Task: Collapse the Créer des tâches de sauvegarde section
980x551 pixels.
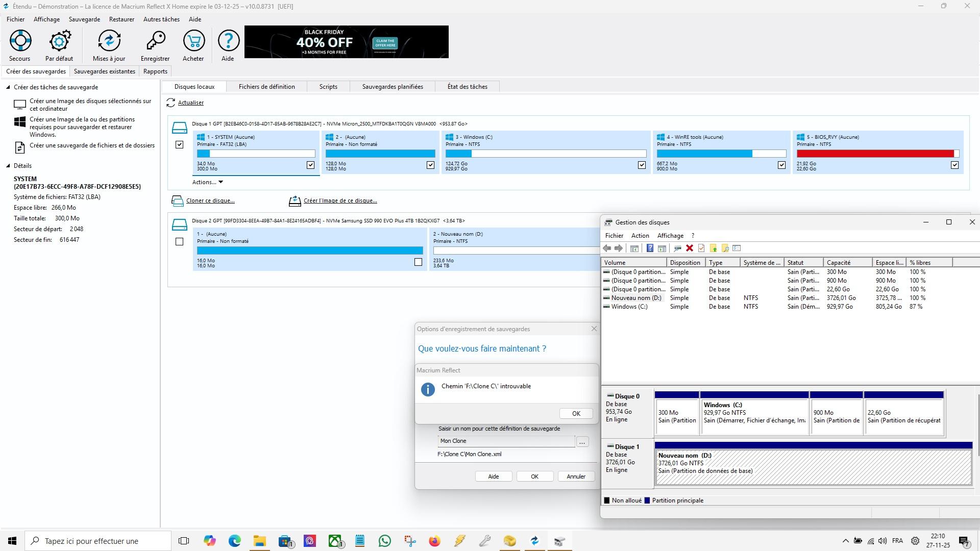Action: pyautogui.click(x=8, y=87)
